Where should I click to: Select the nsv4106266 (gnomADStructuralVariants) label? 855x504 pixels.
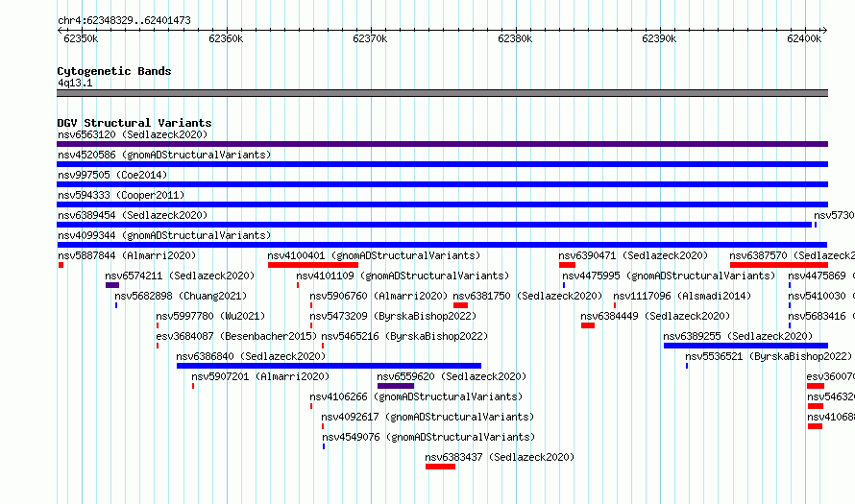(416, 396)
